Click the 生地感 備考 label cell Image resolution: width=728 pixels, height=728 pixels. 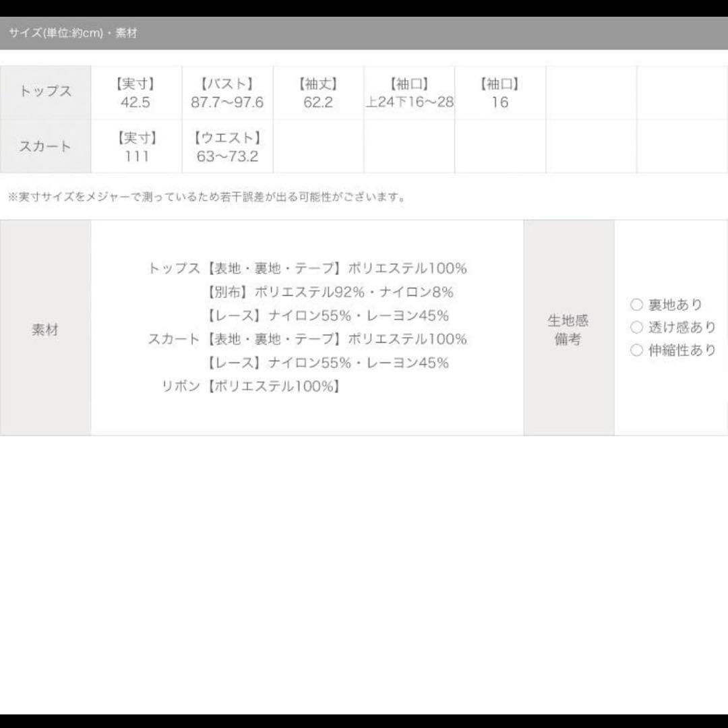coord(568,330)
